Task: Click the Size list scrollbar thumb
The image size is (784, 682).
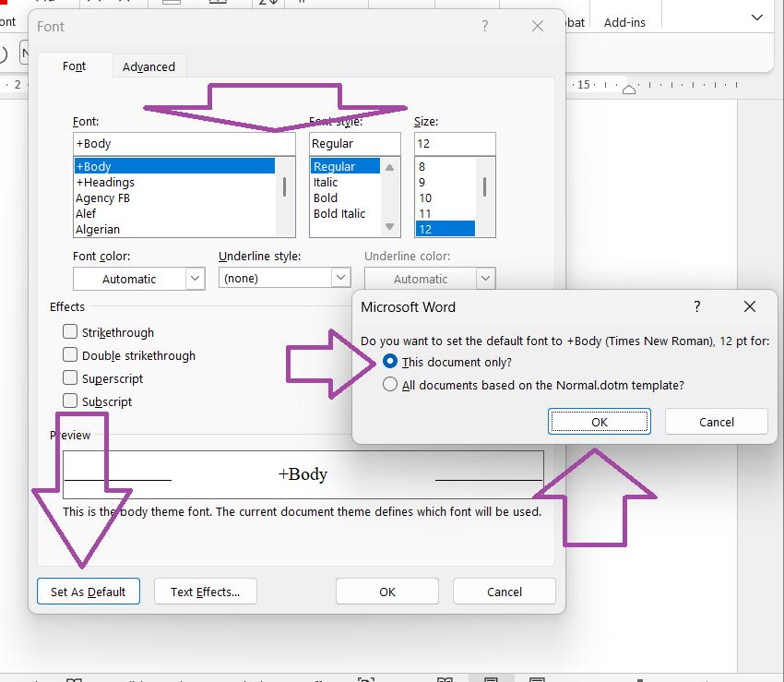Action: pos(484,186)
